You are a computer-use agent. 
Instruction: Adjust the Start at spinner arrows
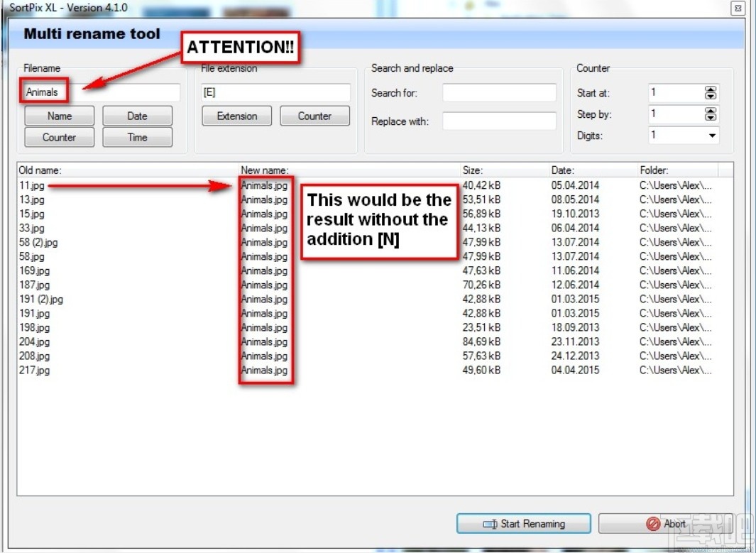pyautogui.click(x=710, y=92)
